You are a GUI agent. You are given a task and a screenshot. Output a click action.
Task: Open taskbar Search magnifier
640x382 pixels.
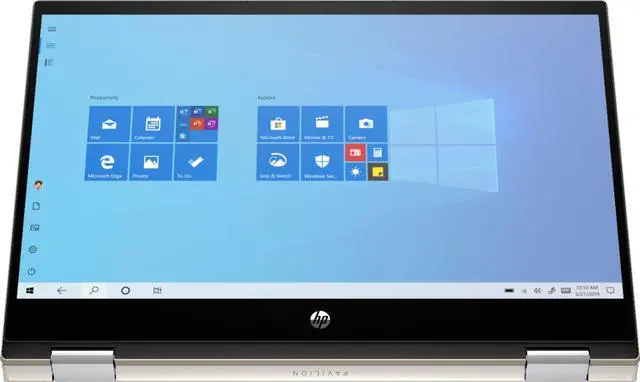[x=94, y=291]
